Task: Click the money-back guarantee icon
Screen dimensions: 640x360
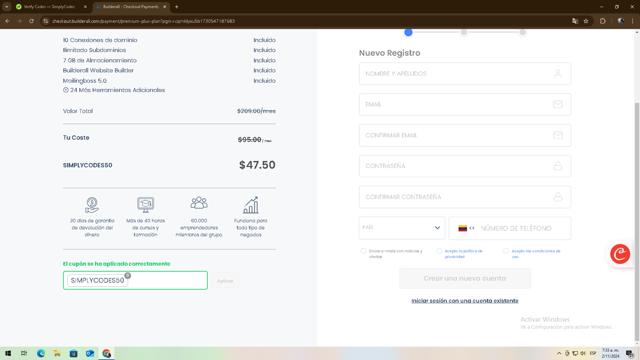Action: click(x=92, y=205)
